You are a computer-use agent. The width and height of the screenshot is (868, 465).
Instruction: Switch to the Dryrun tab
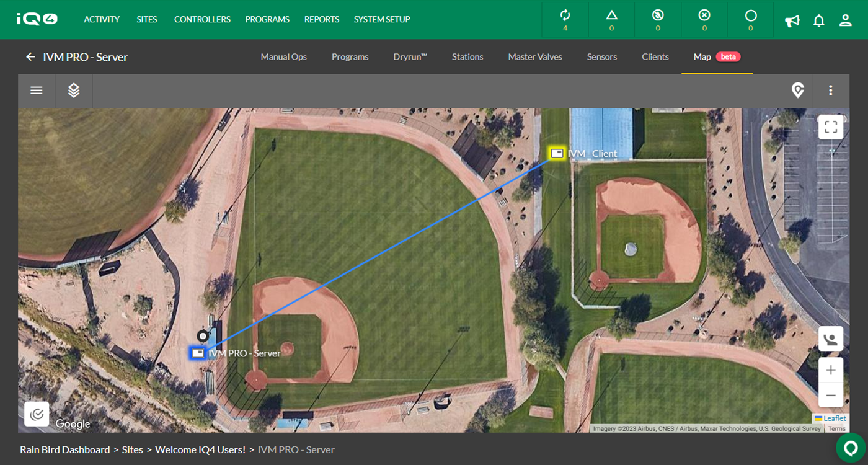(410, 57)
